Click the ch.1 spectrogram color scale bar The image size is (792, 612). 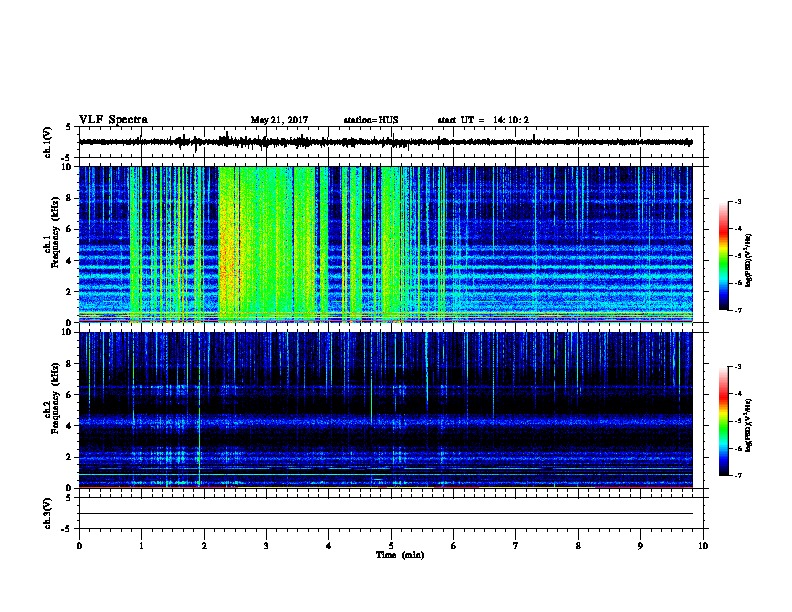pos(723,256)
